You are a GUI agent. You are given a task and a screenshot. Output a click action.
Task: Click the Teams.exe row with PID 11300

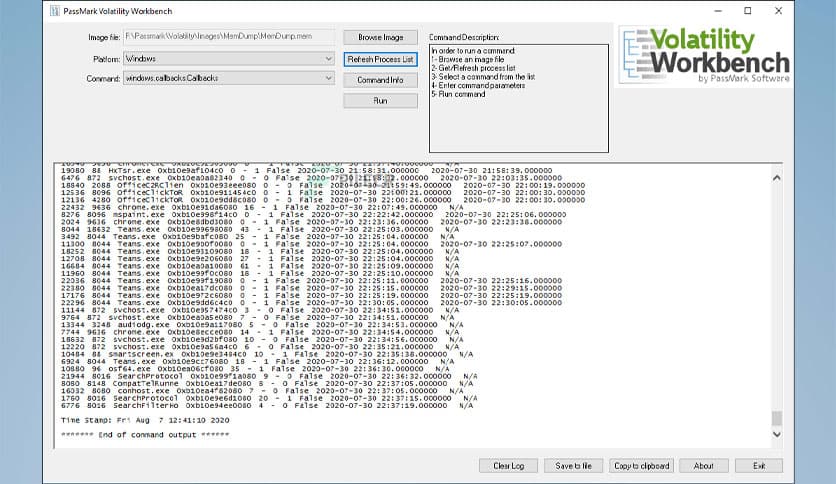click(x=311, y=244)
